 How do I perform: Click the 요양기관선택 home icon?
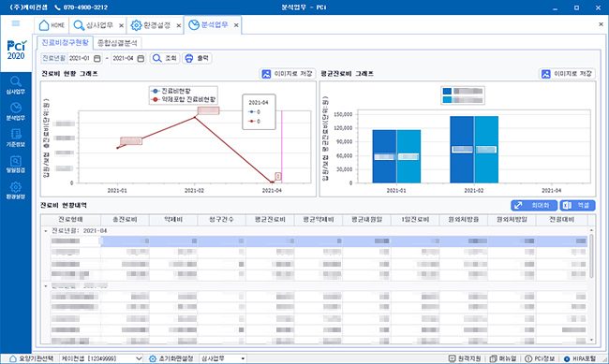13,358
